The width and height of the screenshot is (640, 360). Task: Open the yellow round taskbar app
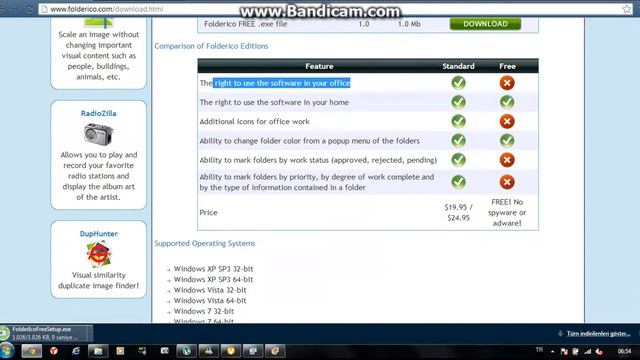[x=231, y=351]
